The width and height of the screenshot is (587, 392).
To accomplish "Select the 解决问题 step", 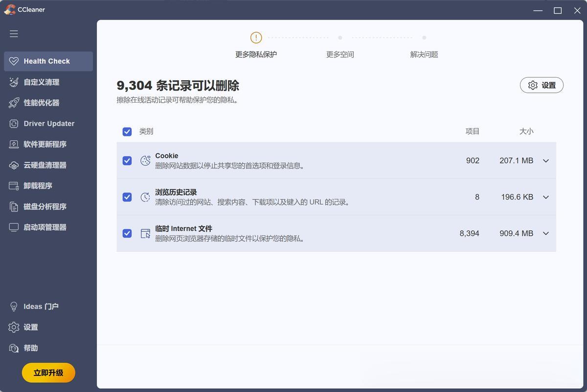I will pyautogui.click(x=424, y=55).
